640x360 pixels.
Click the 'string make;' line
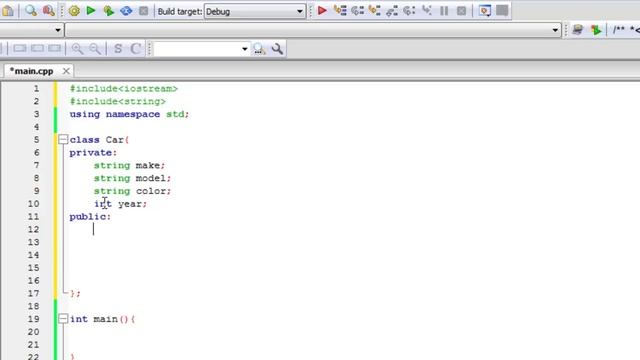coord(129,165)
